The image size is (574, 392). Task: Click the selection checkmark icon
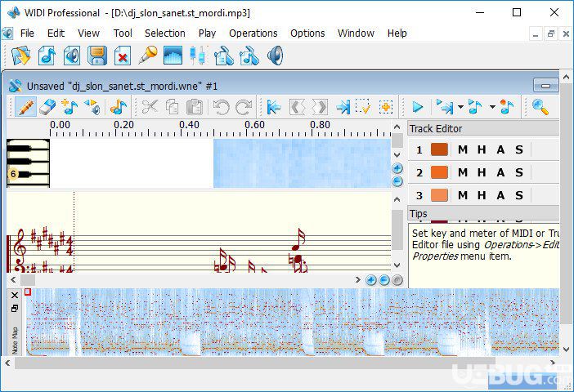click(364, 107)
